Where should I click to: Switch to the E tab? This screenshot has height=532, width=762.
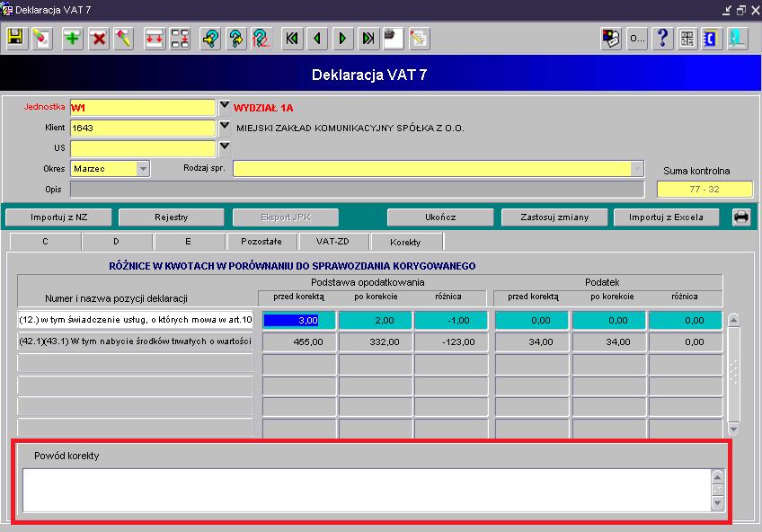[189, 242]
